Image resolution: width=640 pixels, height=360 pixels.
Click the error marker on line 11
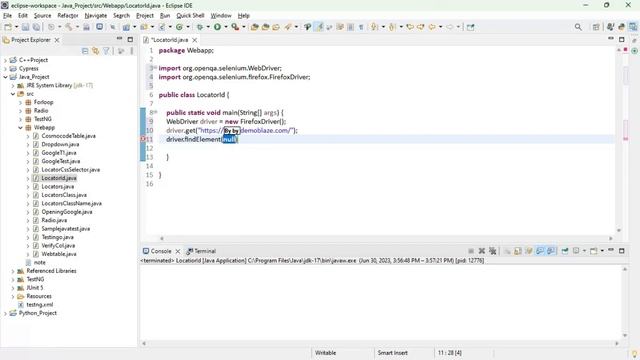click(143, 139)
